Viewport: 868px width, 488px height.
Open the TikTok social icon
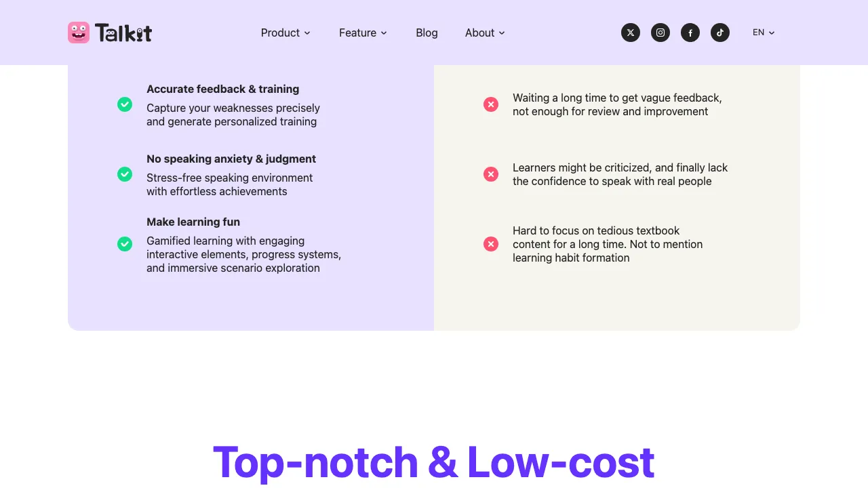pyautogui.click(x=720, y=33)
